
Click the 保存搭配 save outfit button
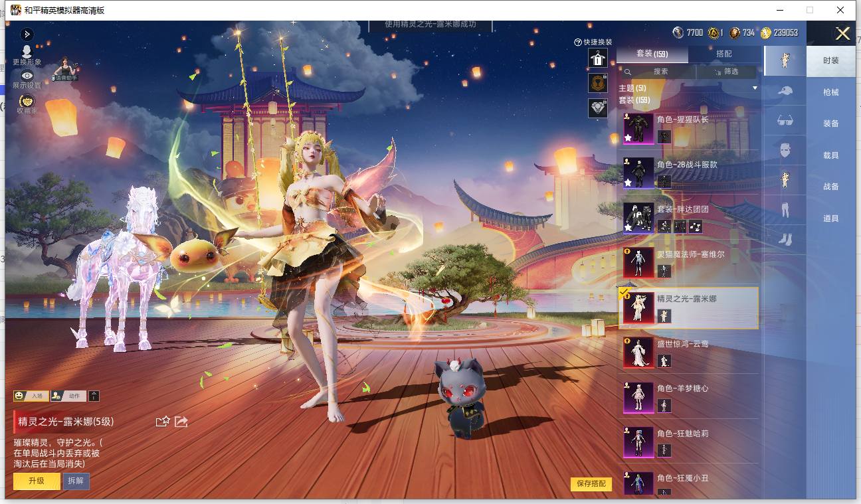591,483
